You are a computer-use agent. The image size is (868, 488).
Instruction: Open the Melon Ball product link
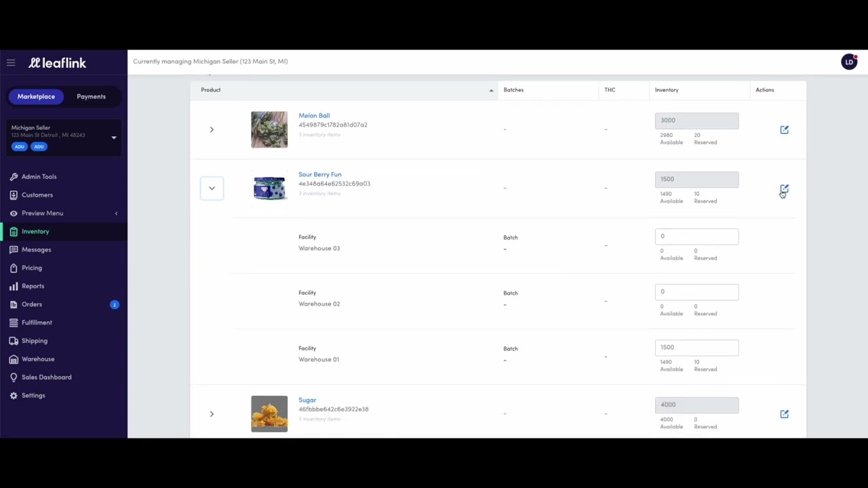click(x=314, y=116)
